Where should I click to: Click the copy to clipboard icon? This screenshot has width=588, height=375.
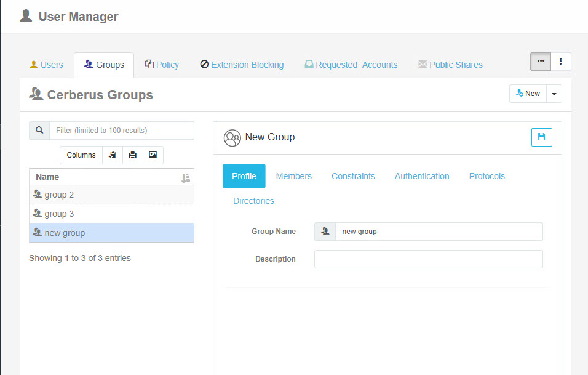pyautogui.click(x=113, y=155)
